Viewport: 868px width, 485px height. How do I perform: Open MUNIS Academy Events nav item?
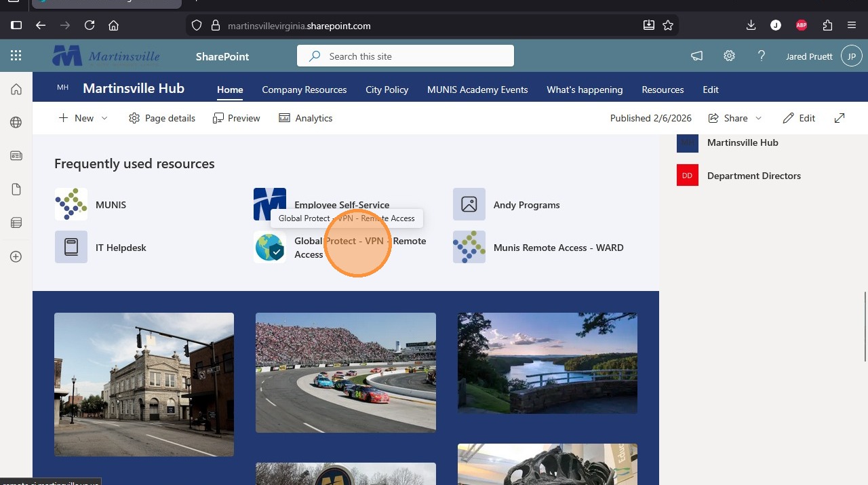[477, 90]
